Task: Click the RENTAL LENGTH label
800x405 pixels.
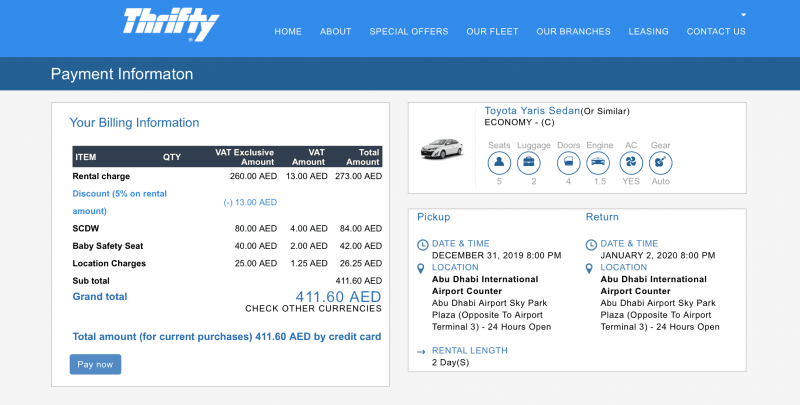Action: pyautogui.click(x=470, y=350)
